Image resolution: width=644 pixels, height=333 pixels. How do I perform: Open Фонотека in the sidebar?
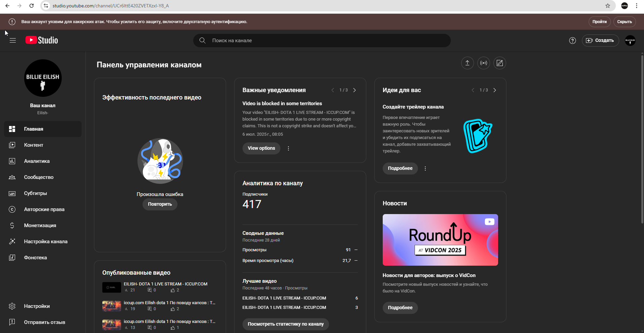tap(43, 258)
